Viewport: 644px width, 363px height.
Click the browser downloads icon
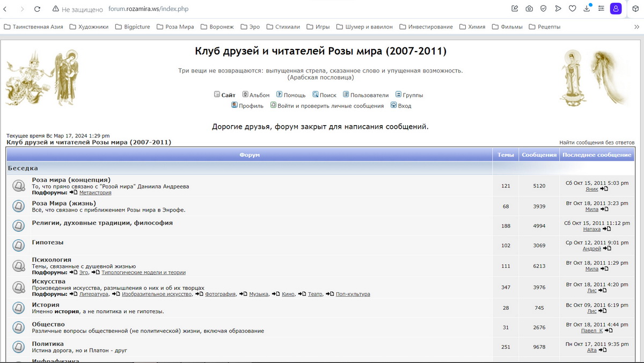tap(587, 9)
